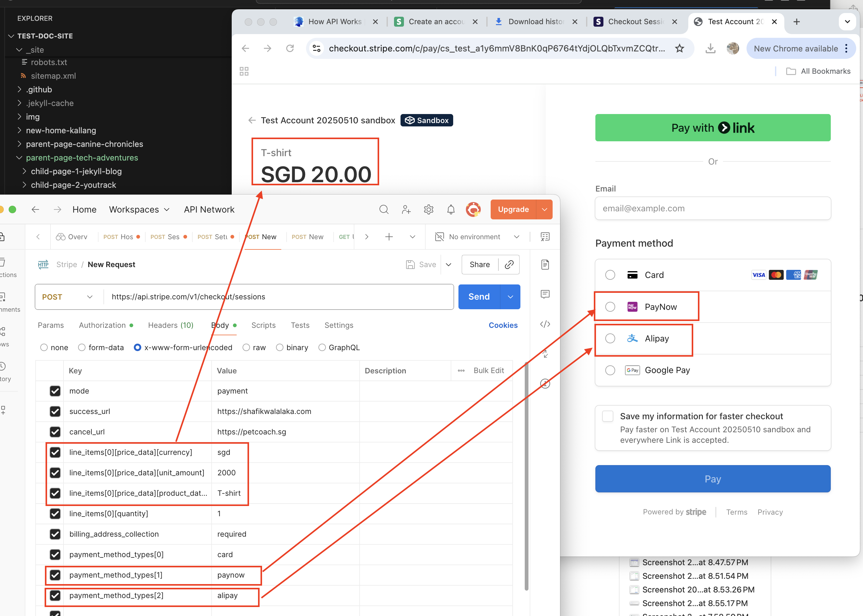Viewport: 863px width, 616px height.
Task: Open the Overview Postman tab
Action: coord(72,237)
